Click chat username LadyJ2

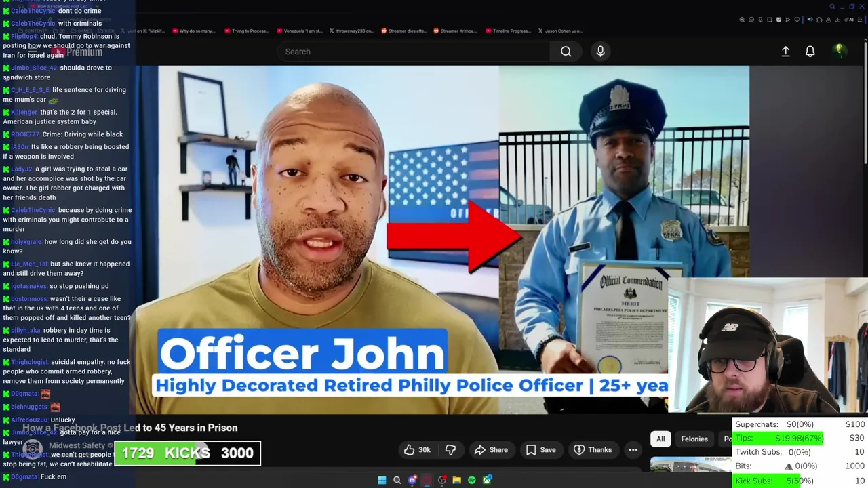pyautogui.click(x=21, y=169)
